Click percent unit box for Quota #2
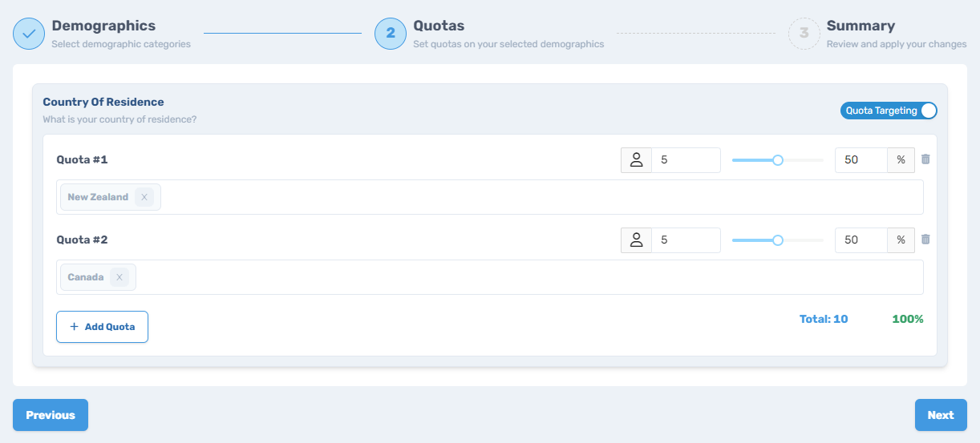The image size is (980, 443). click(x=901, y=240)
